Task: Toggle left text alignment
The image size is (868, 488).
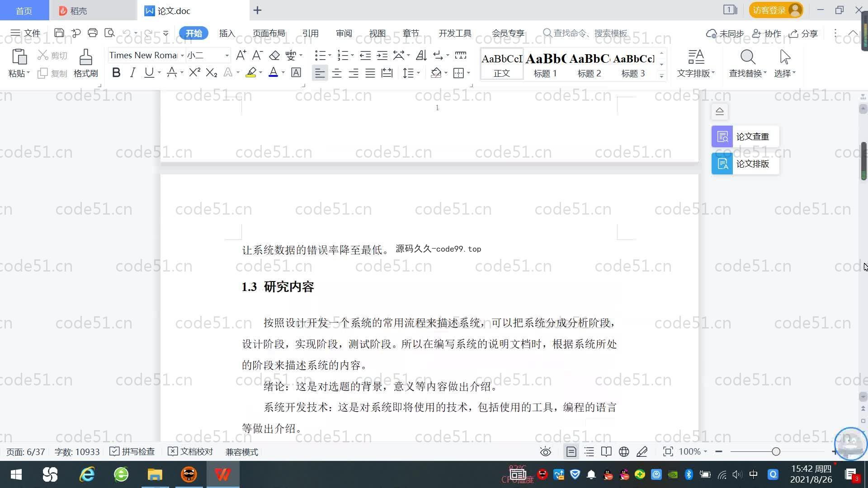Action: coord(320,73)
